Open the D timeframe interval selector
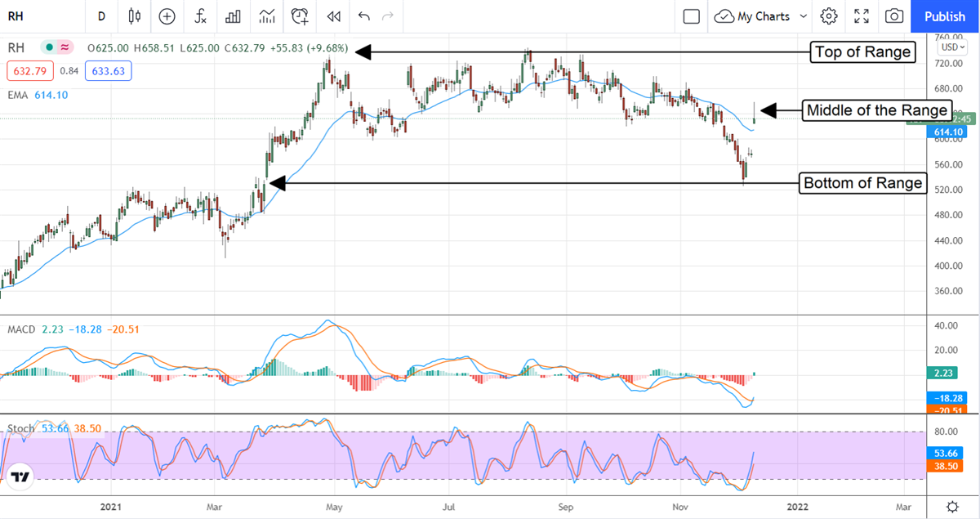980x519 pixels. click(x=101, y=16)
